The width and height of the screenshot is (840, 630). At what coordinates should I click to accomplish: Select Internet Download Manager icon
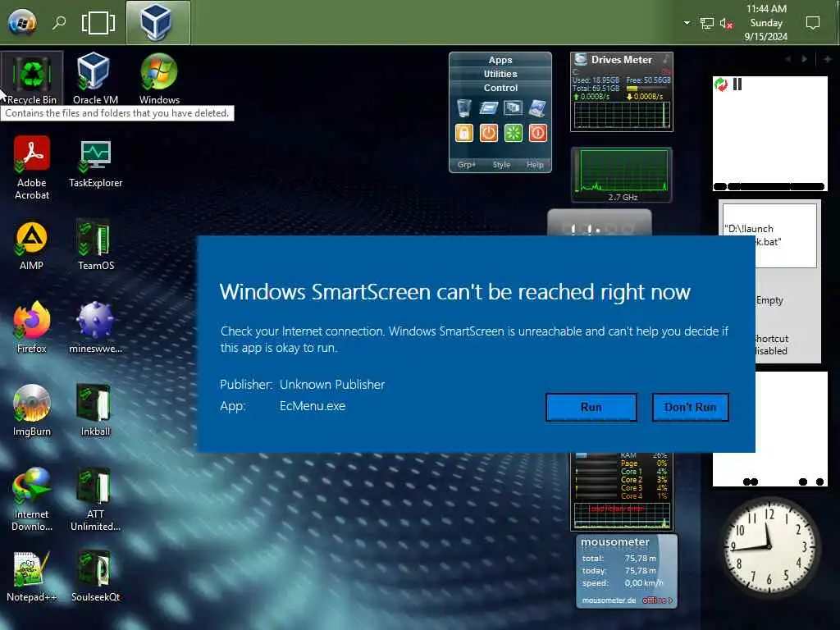[32, 500]
